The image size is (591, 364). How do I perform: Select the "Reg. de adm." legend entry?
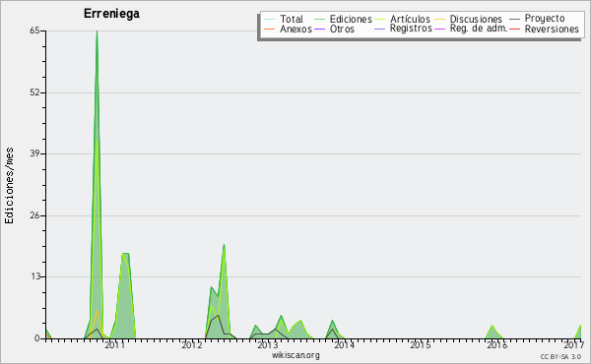tap(479, 29)
